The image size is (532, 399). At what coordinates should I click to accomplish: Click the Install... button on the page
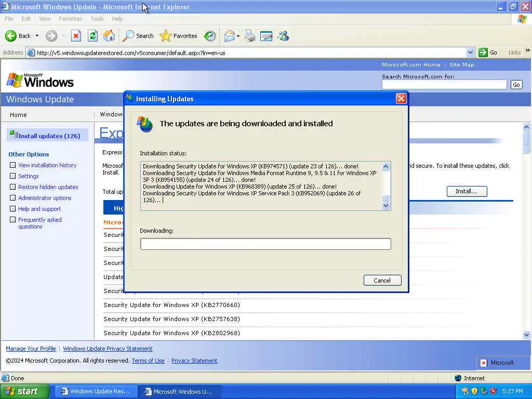pos(467,191)
